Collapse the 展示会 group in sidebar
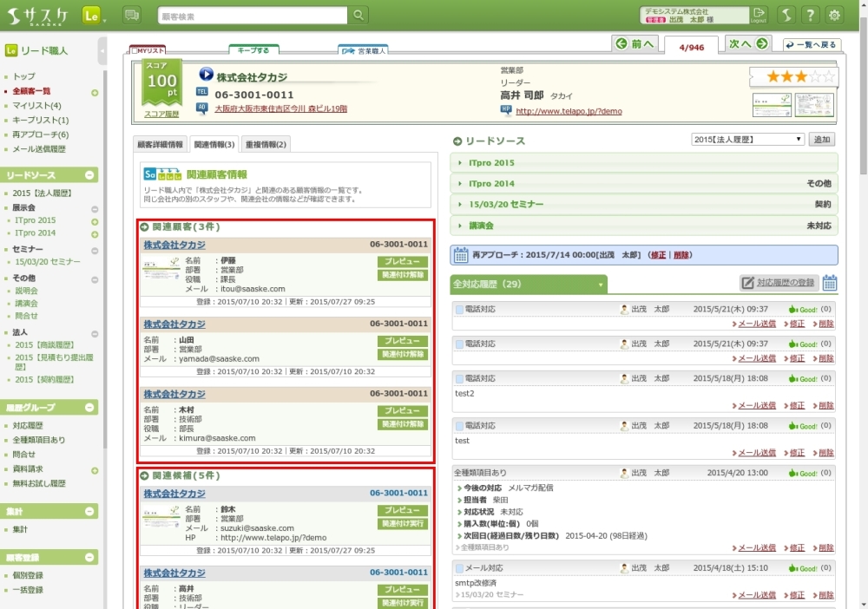This screenshot has width=868, height=609. click(95, 208)
